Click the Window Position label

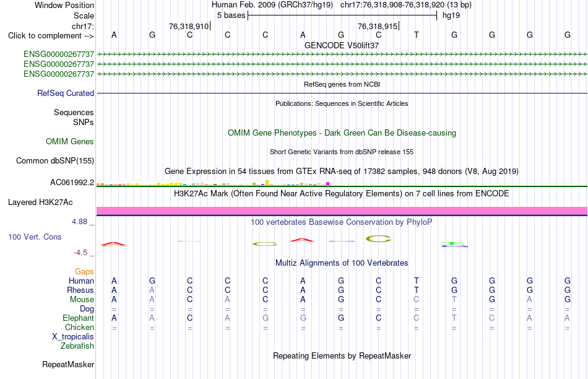(x=64, y=5)
